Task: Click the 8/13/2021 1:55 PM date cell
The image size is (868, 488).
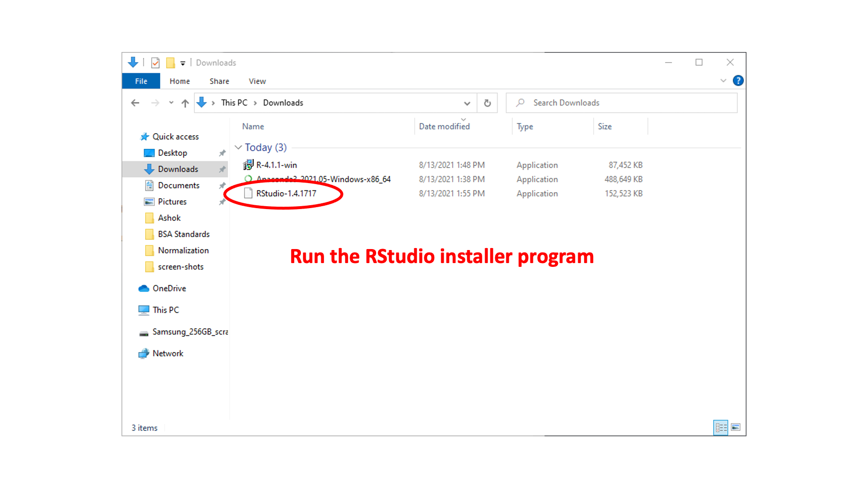Action: tap(452, 193)
